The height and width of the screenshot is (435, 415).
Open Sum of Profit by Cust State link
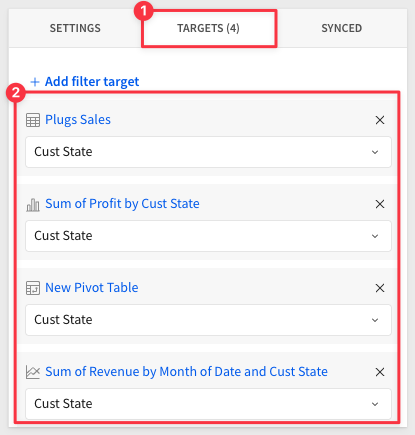pos(122,204)
